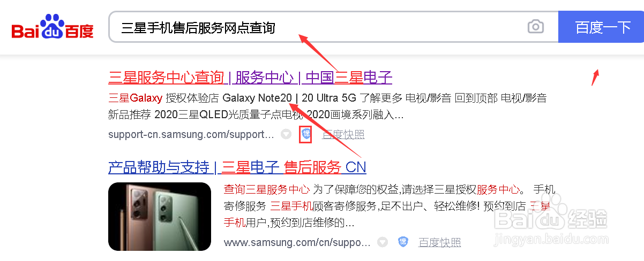Open the Galaxy Note20 phones thumbnail image
The height and width of the screenshot is (261, 644).
click(x=160, y=216)
